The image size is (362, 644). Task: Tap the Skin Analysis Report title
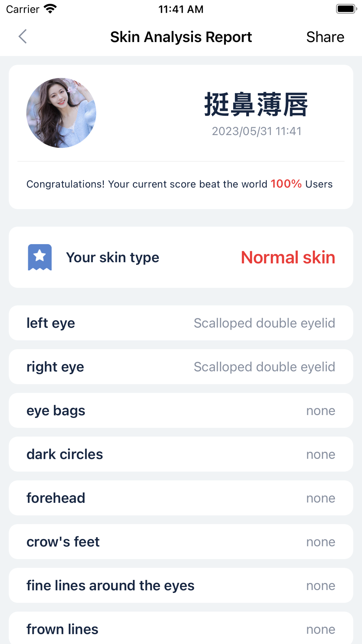pos(181,37)
